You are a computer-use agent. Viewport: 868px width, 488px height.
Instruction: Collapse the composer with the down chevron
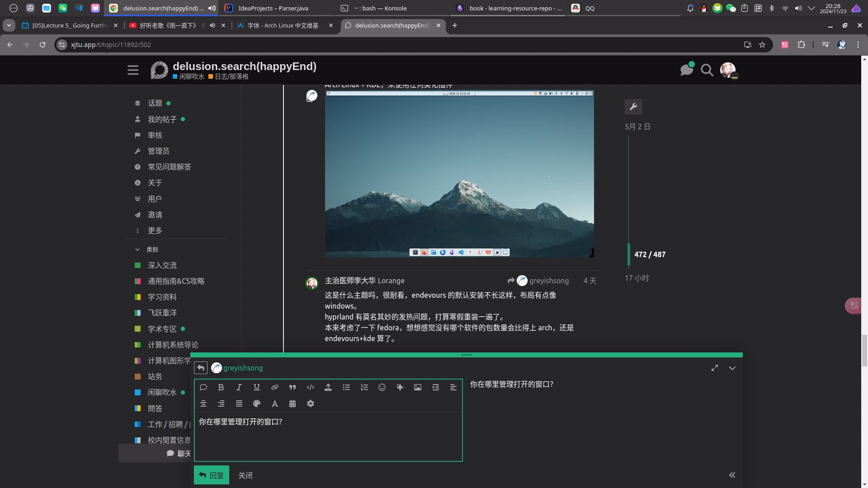(732, 368)
